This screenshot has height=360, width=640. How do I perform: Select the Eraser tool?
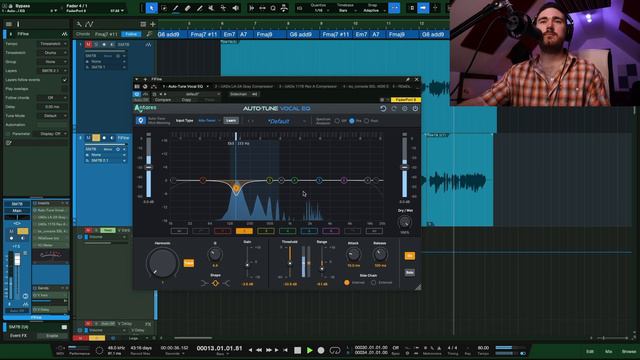(187, 8)
